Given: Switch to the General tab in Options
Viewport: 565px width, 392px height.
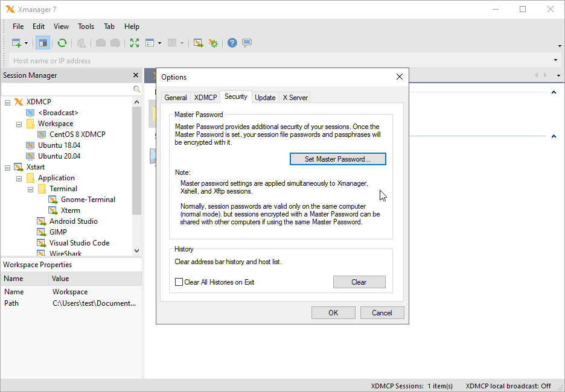Looking at the screenshot, I should (176, 98).
